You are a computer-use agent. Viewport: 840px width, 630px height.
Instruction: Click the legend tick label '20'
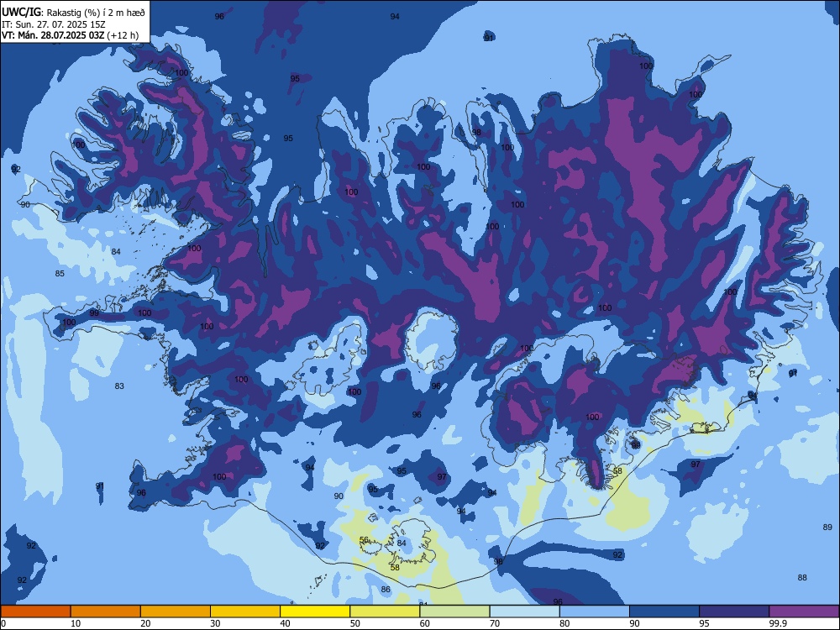pos(145,623)
